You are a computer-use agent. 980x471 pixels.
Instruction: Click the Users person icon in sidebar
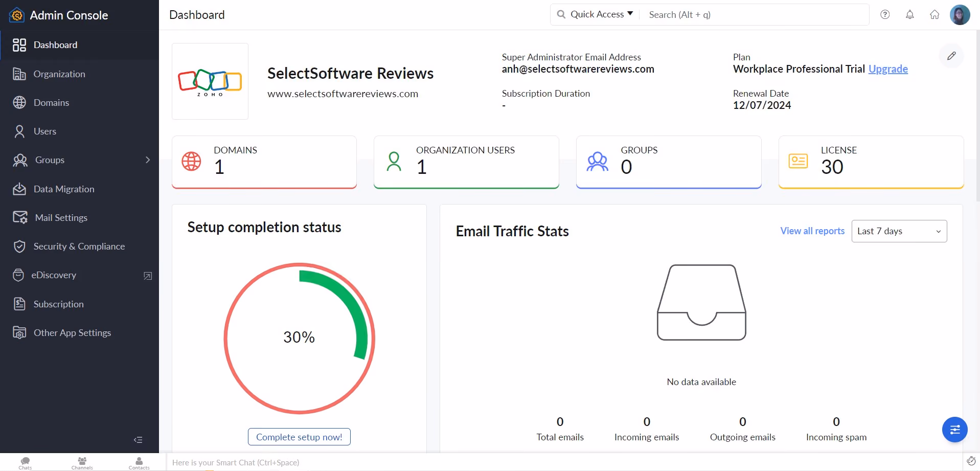19,131
